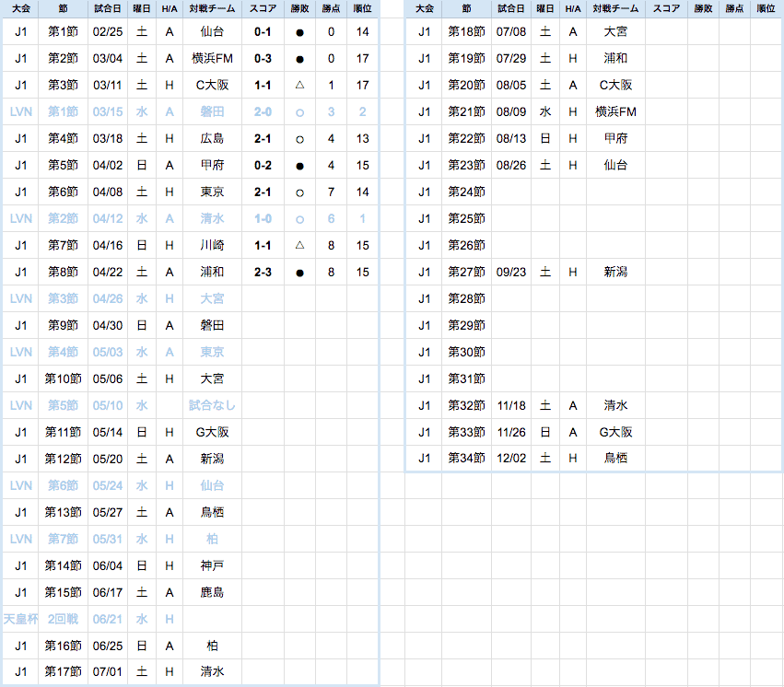Click the LVN 大宮 cell dated 04/26
Viewport: 784px width, 687px height.
[212, 298]
